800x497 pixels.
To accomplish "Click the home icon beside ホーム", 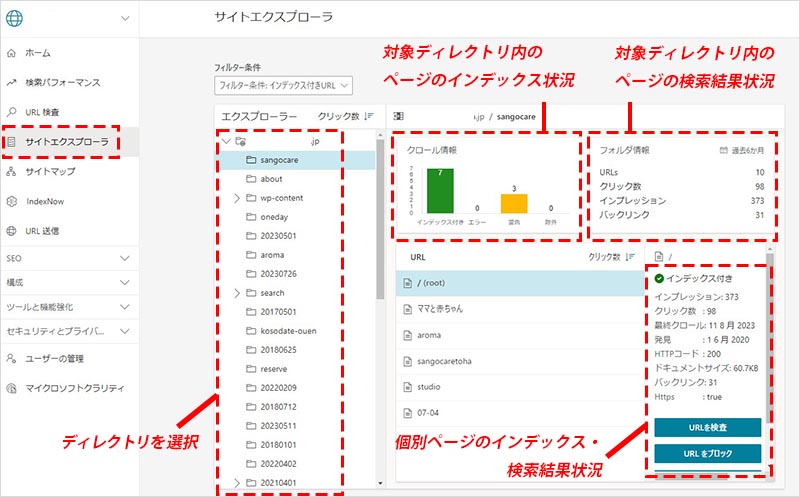I will [11, 52].
